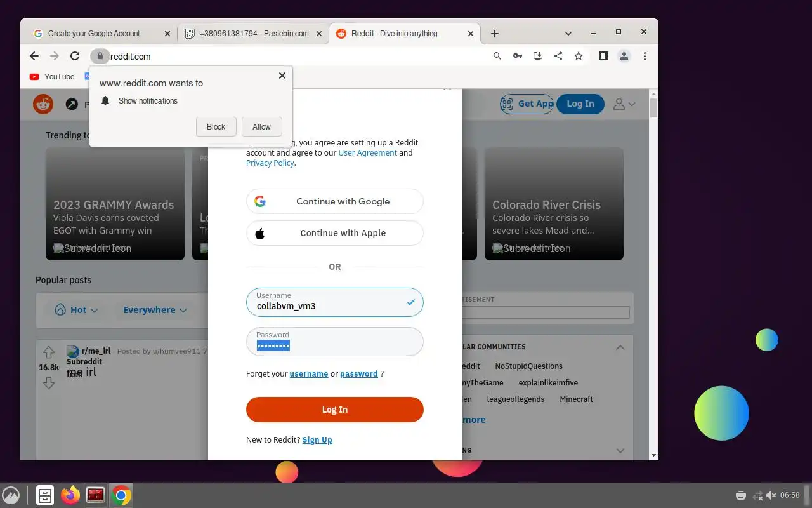The height and width of the screenshot is (508, 812).
Task: Click the forgot username link
Action: pos(309,374)
